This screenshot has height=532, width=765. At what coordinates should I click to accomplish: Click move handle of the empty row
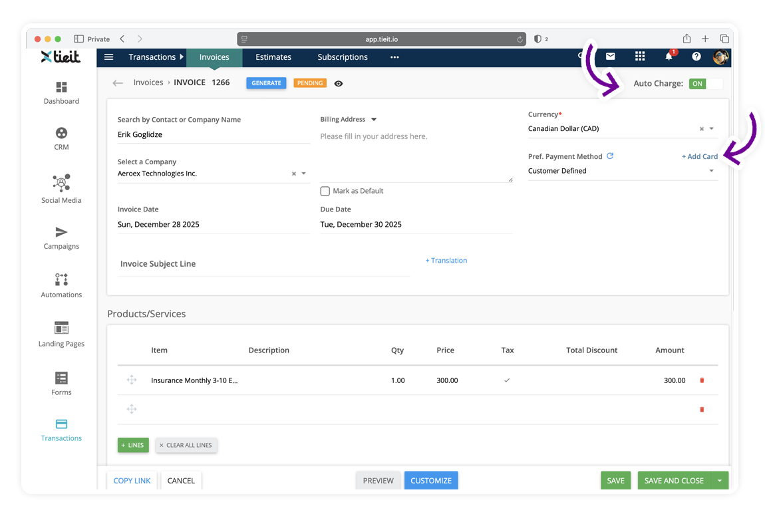point(132,409)
